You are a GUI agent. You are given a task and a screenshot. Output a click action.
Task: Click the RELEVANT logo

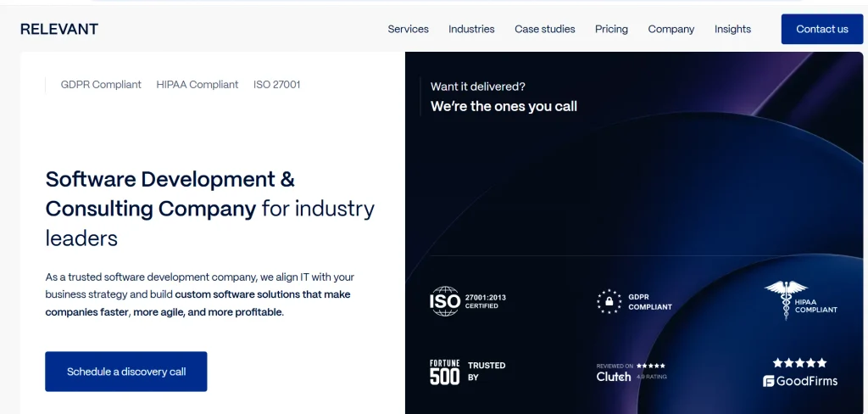pyautogui.click(x=59, y=30)
